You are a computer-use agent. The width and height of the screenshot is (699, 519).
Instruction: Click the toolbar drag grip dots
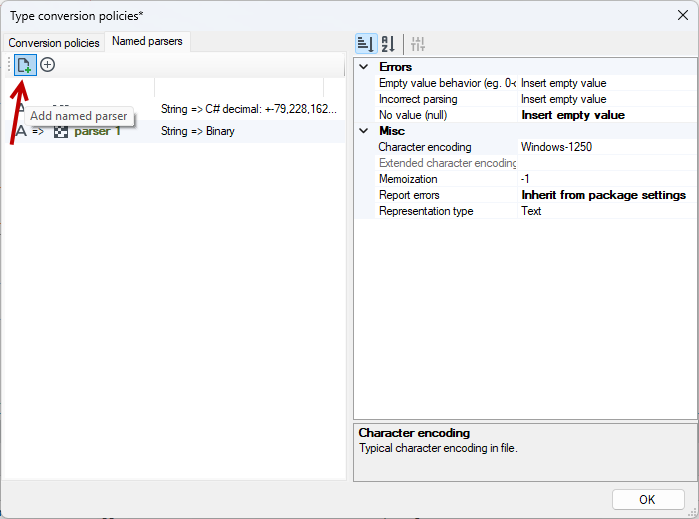point(8,65)
